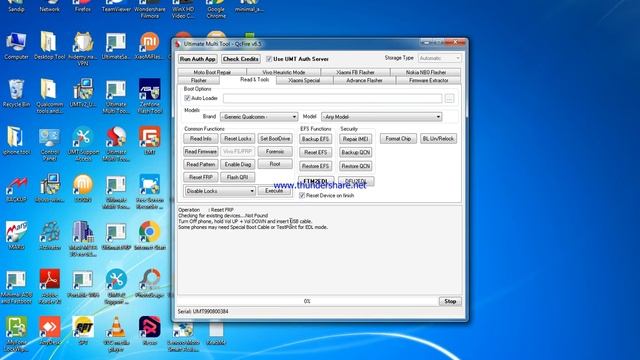Click the Reset Locks button
This screenshot has height=360, width=640.
click(x=238, y=139)
